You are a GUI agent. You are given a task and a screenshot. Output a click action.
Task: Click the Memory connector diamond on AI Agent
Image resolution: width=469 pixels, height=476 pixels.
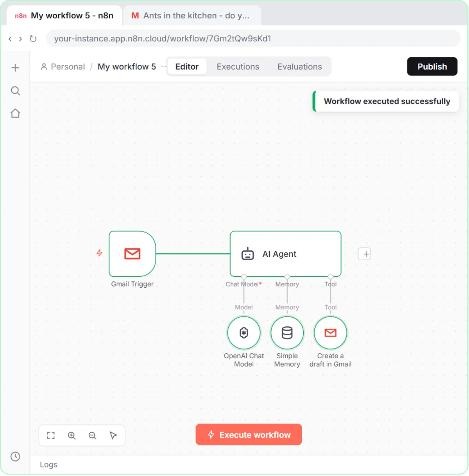click(x=287, y=277)
